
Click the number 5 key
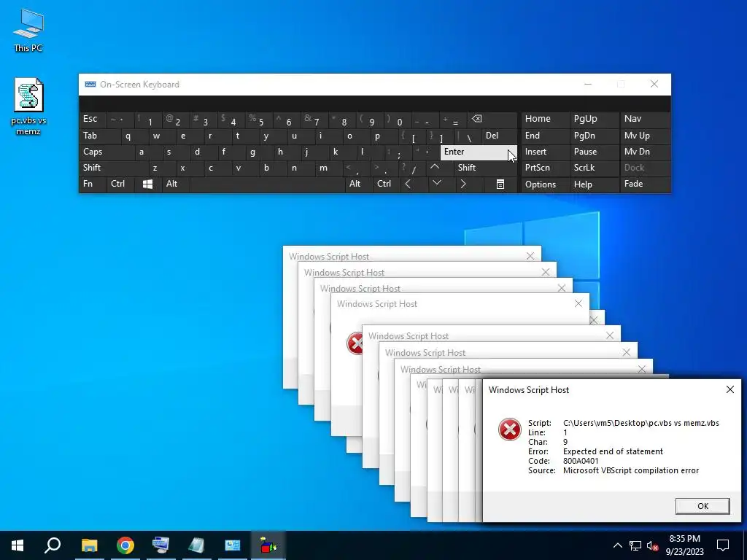coord(259,120)
